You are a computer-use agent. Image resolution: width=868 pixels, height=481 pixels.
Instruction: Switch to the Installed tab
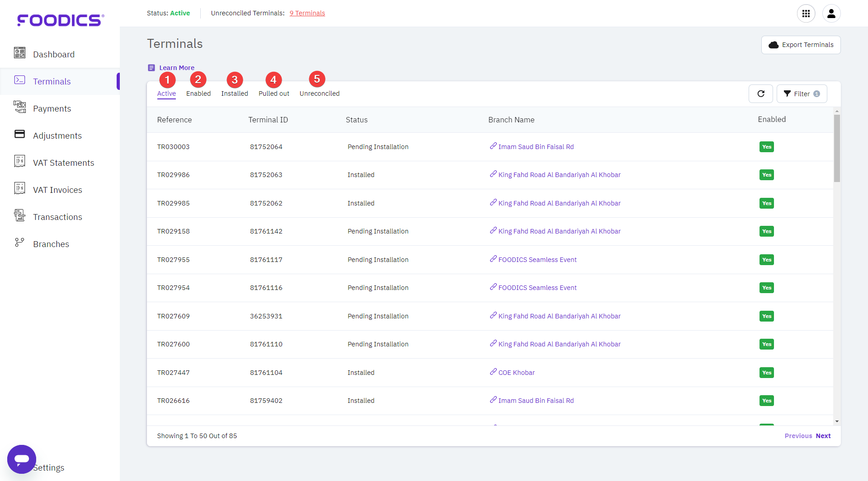[x=235, y=93]
